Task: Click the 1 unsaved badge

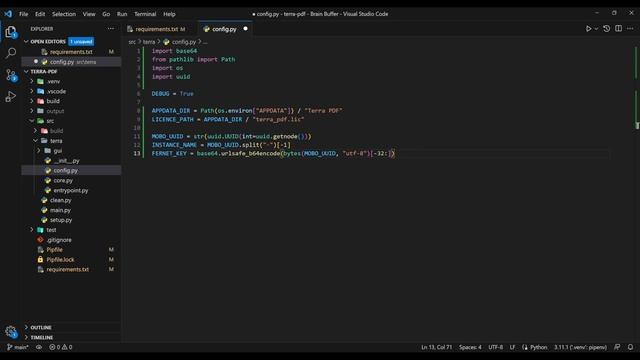Action: (x=81, y=42)
